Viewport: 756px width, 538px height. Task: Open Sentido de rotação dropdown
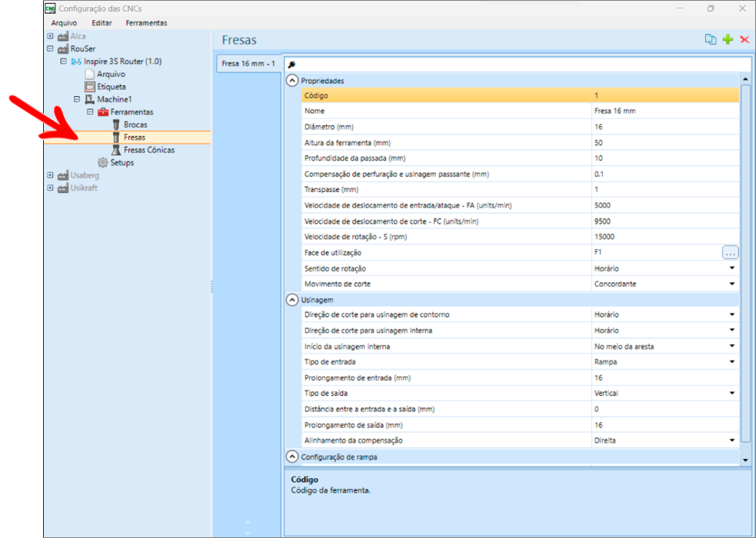coord(732,268)
